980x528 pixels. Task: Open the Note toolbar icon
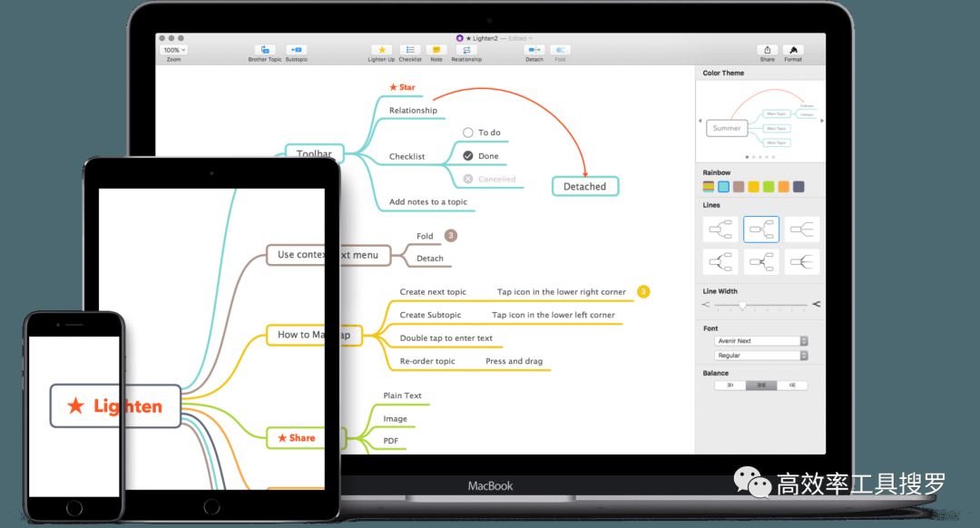[436, 50]
